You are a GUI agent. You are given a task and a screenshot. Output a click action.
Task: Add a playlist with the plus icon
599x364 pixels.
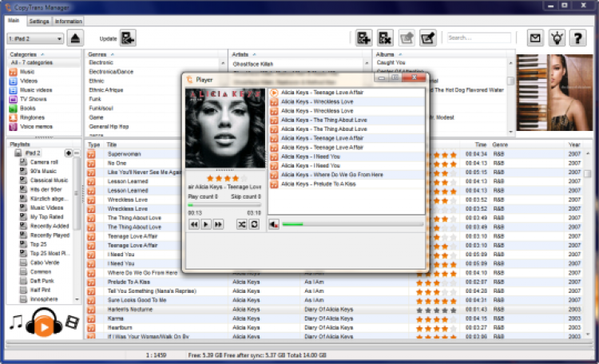(x=69, y=153)
